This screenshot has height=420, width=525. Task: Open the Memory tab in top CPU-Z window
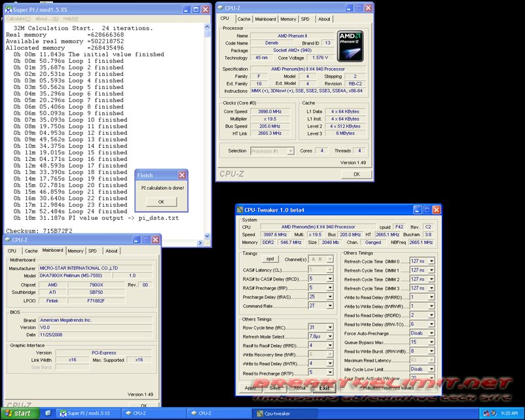[x=288, y=19]
